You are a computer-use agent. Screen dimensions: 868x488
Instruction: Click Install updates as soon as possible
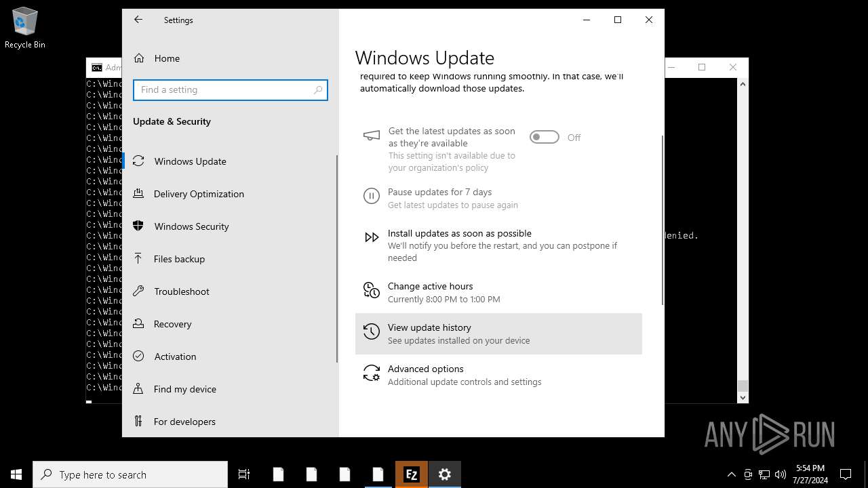pyautogui.click(x=460, y=233)
